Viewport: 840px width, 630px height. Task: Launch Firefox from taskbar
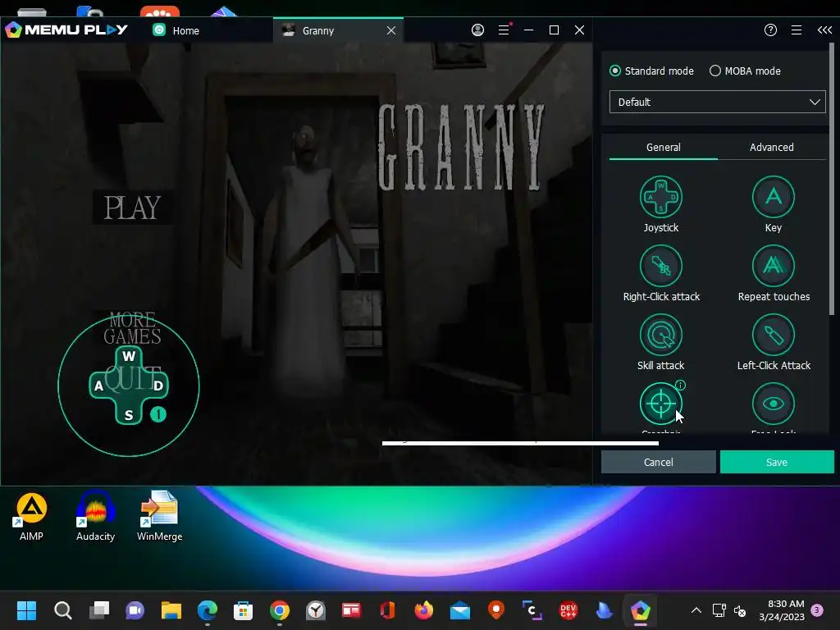(424, 610)
